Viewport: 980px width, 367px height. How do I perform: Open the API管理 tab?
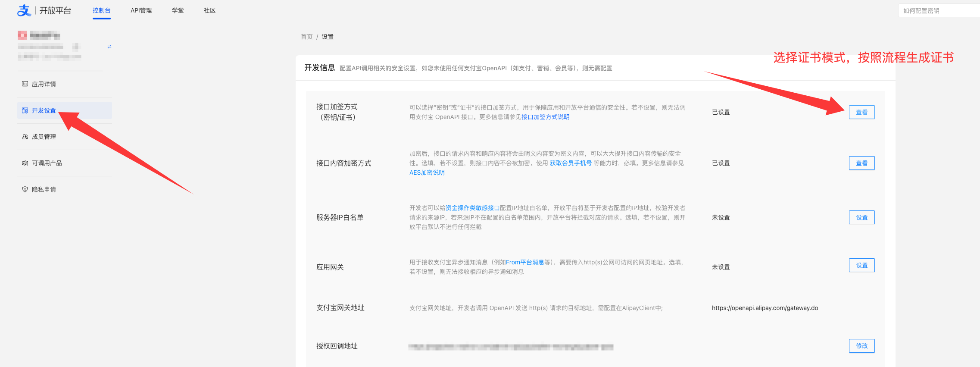141,10
